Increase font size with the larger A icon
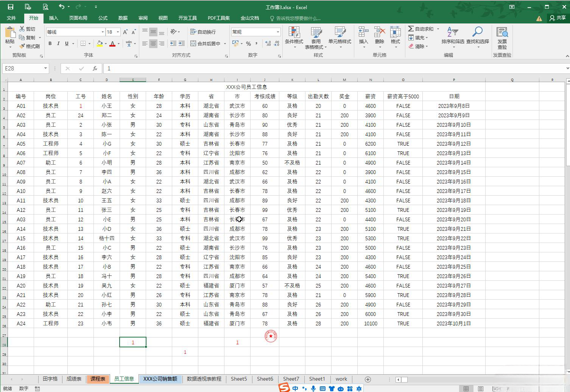The height and width of the screenshot is (392, 570). click(x=125, y=32)
